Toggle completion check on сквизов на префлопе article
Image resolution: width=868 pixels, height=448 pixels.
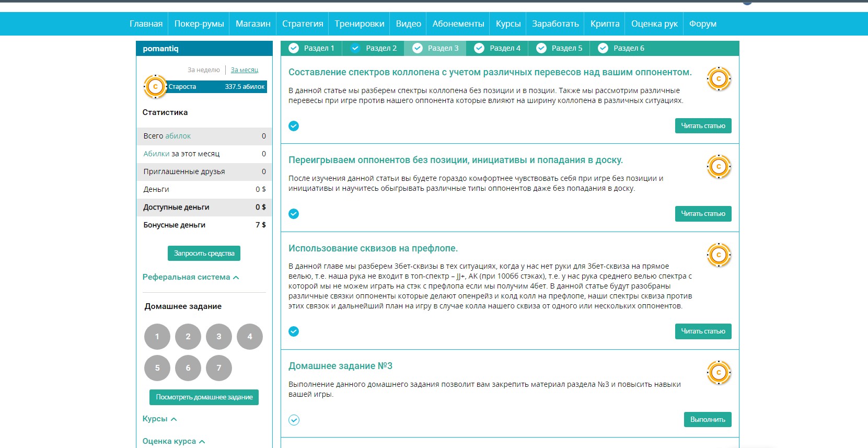click(294, 331)
